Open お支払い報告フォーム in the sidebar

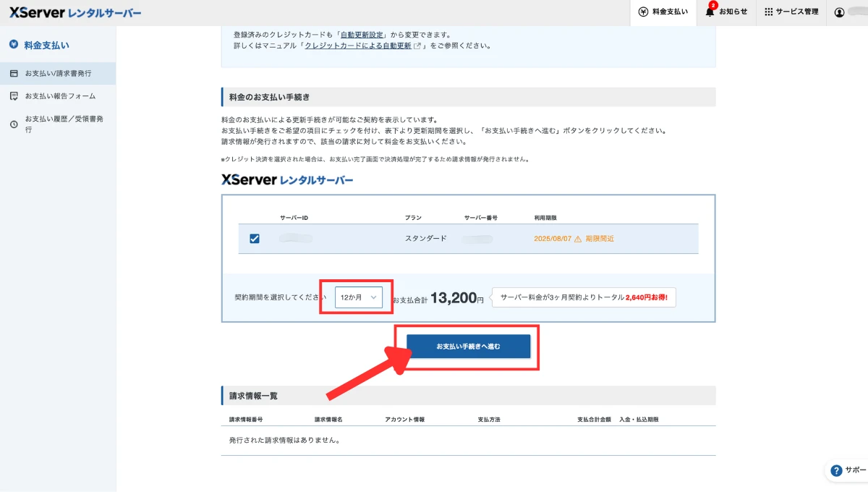[x=58, y=96]
